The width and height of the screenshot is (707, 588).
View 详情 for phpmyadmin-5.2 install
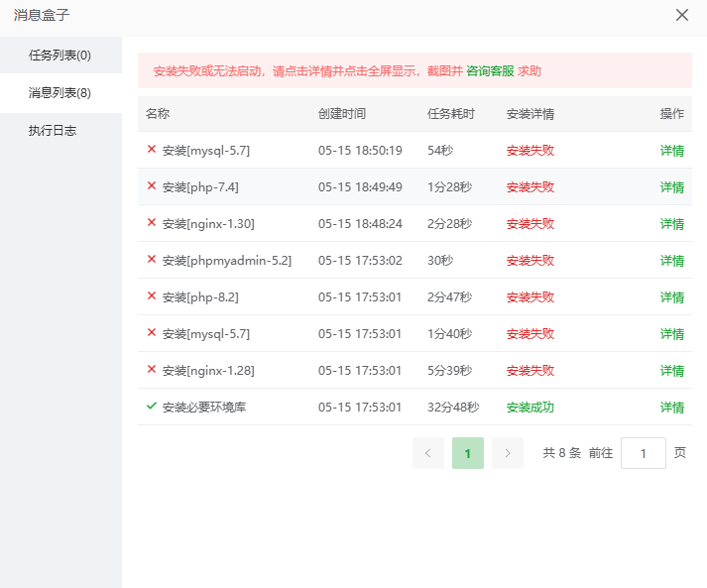click(672, 260)
